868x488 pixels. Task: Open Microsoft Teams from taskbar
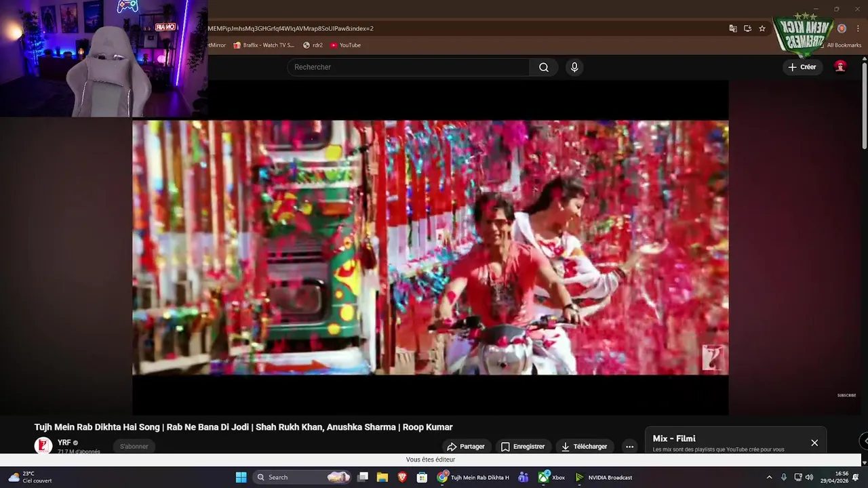(x=523, y=477)
